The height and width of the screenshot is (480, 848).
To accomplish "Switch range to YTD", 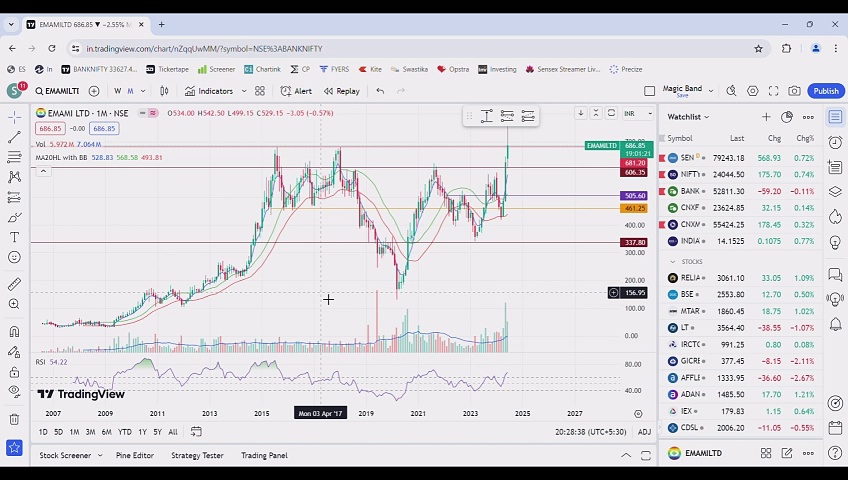I will click(125, 432).
